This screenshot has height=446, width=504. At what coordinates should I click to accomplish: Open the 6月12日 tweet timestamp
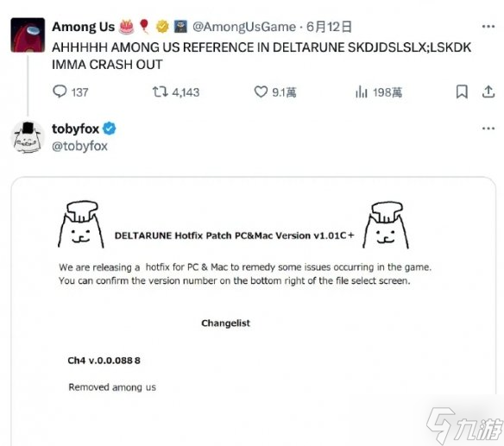(x=329, y=27)
